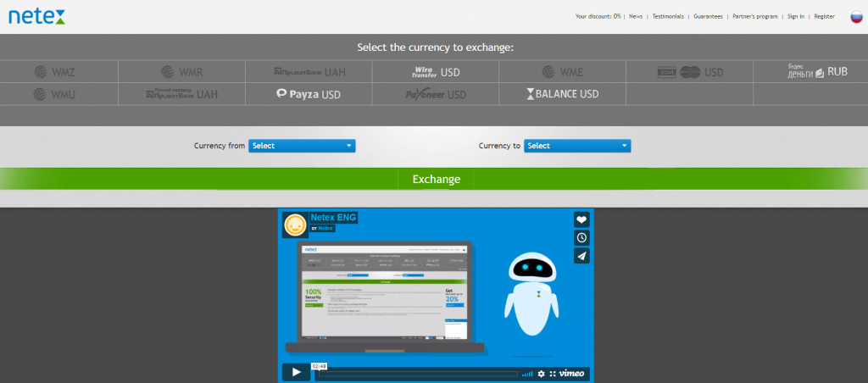Select Yandex Money RUB tile

810,72
